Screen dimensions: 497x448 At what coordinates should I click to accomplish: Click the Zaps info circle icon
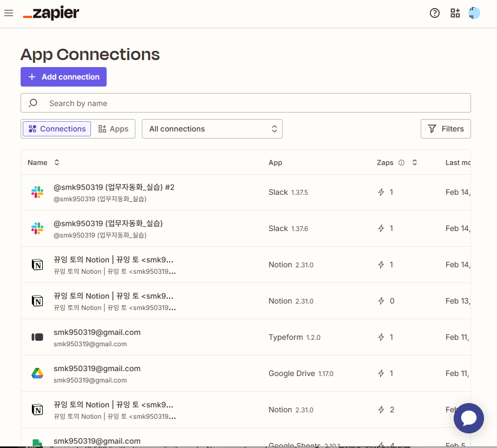(x=401, y=162)
